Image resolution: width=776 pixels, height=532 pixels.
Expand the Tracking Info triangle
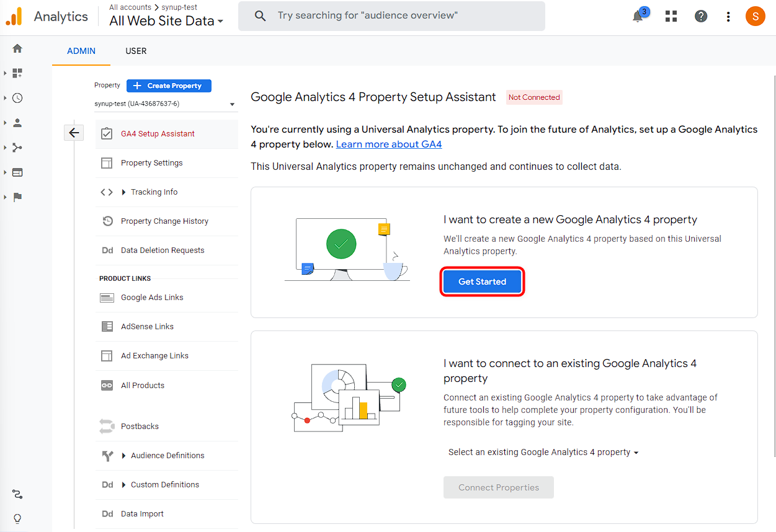point(124,192)
